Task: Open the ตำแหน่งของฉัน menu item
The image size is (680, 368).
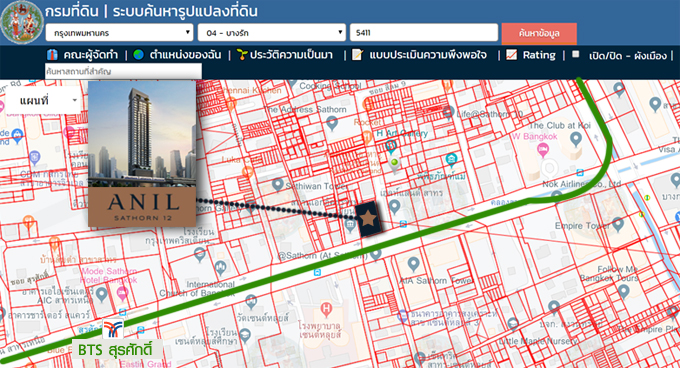Action: (x=185, y=55)
